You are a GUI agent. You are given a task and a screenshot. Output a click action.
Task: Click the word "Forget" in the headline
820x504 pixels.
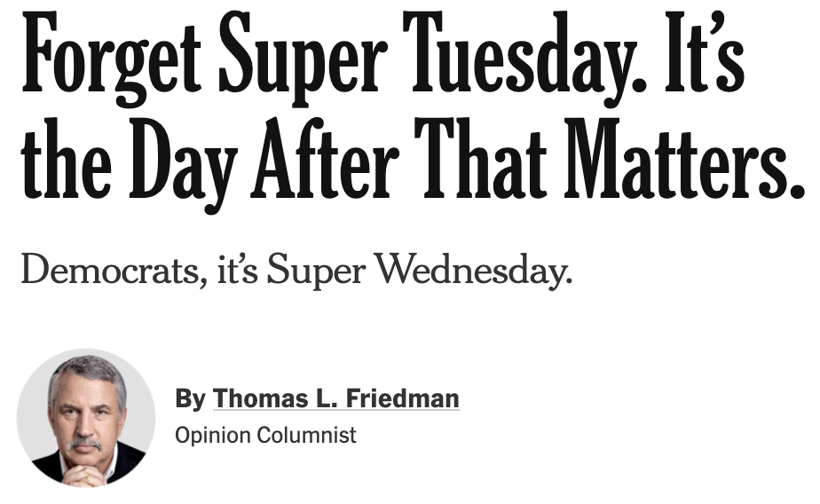pyautogui.click(x=111, y=61)
